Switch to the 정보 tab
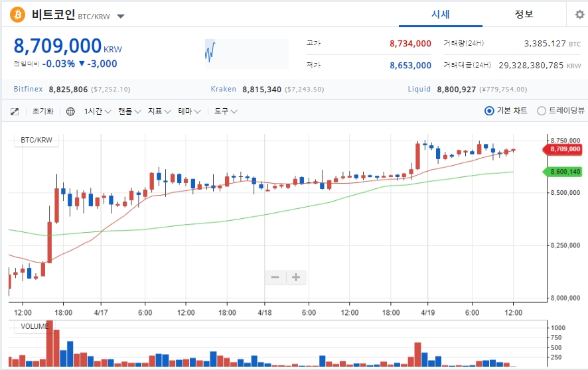 [524, 15]
